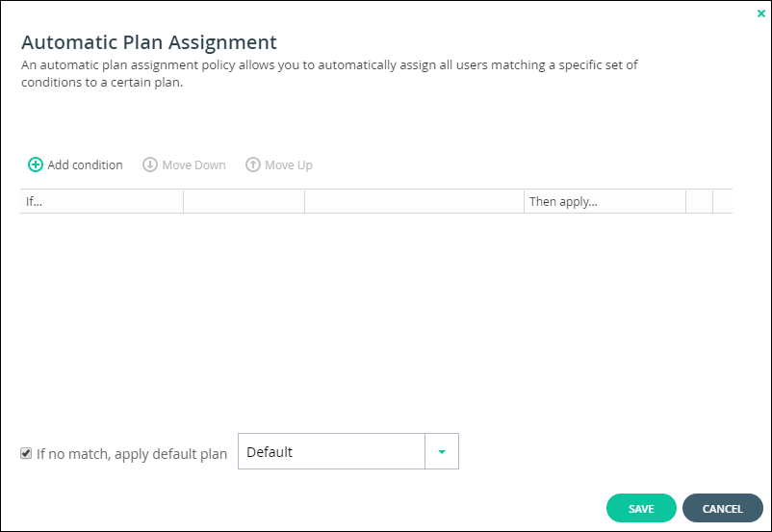This screenshot has height=532, width=772.
Task: Click the blank column header right of 'If...'
Action: tap(244, 201)
